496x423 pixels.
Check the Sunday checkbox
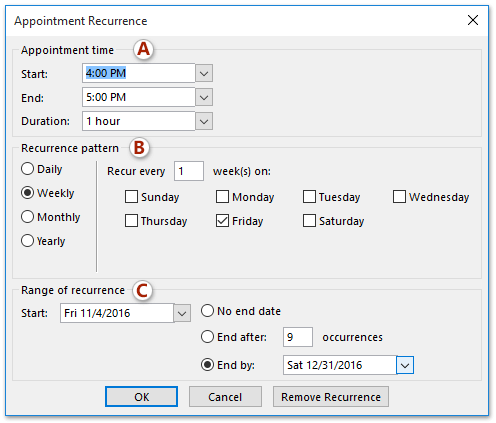(131, 197)
